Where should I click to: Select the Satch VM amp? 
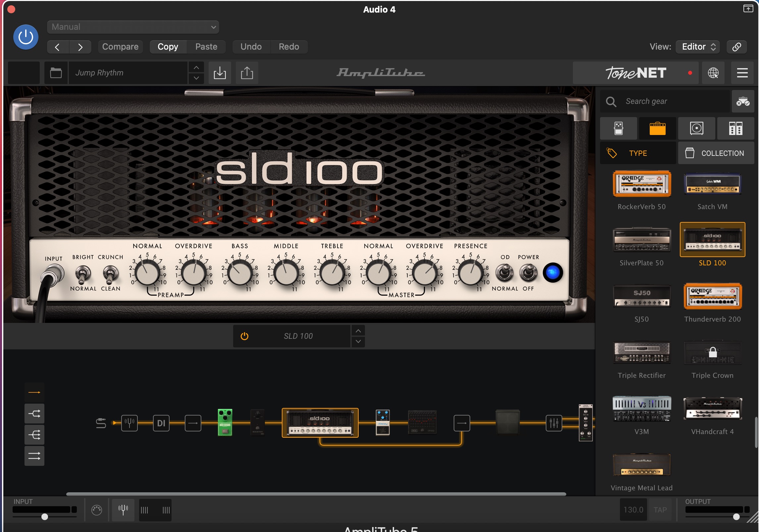[x=712, y=184]
